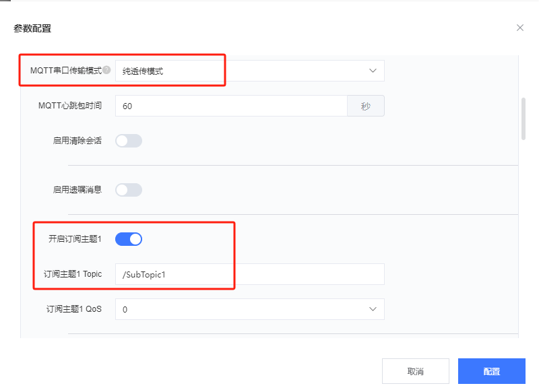Click the 参数配置 dialog title
539x392 pixels.
point(32,28)
